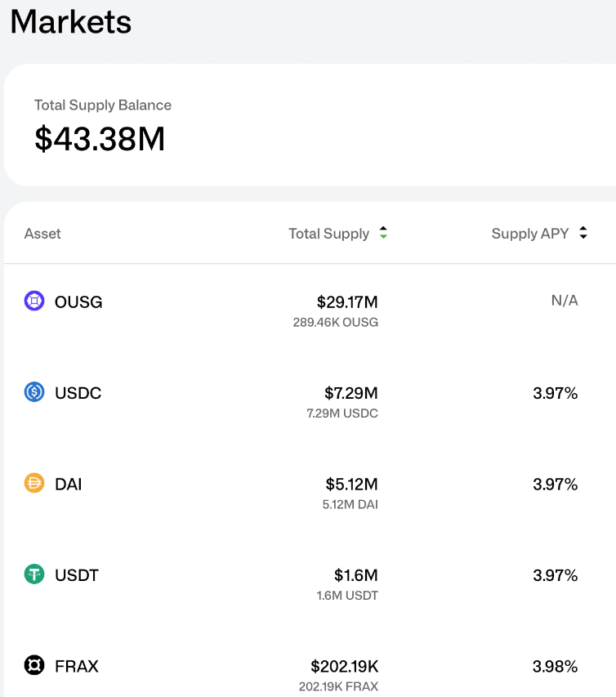616x697 pixels.
Task: Click the black FRAX token icon
Action: [34, 666]
